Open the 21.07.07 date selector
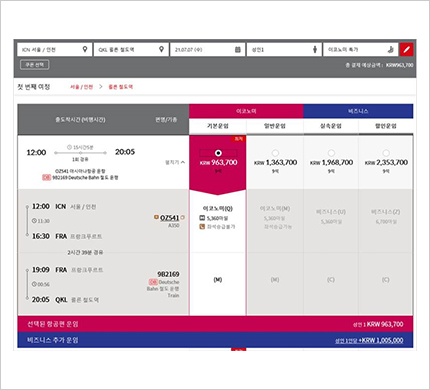Image resolution: width=430 pixels, height=390 pixels. (207, 49)
